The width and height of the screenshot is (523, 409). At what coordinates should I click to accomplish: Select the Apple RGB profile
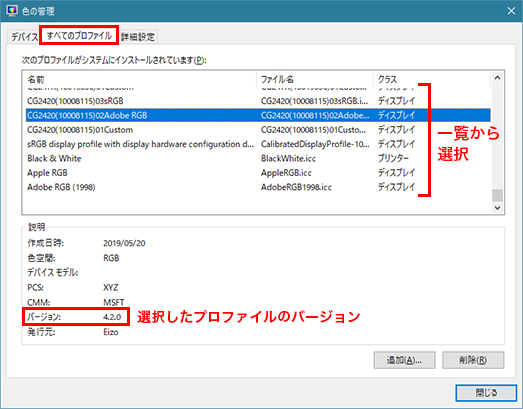coord(258,172)
